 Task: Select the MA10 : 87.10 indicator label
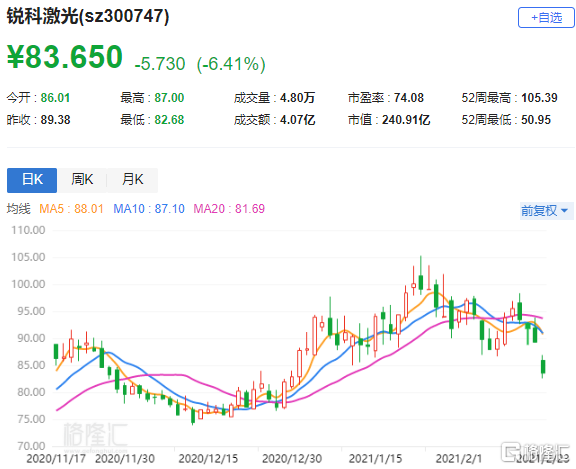[x=149, y=209]
